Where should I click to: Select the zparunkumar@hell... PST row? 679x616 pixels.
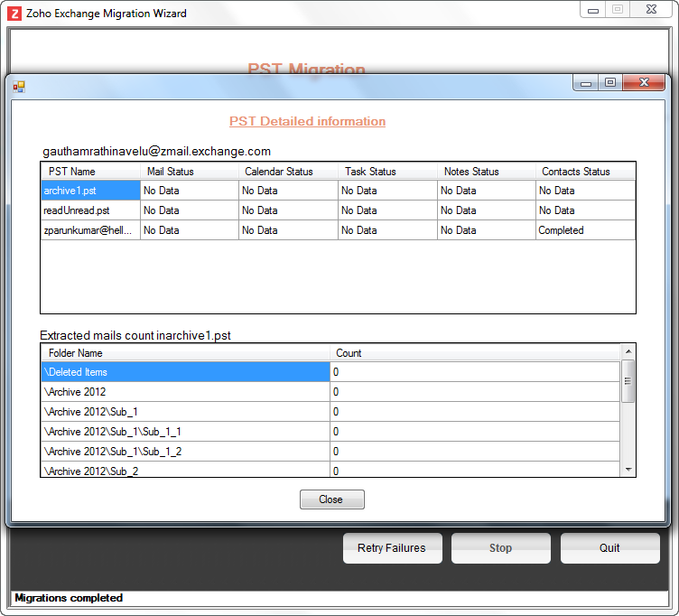(90, 230)
